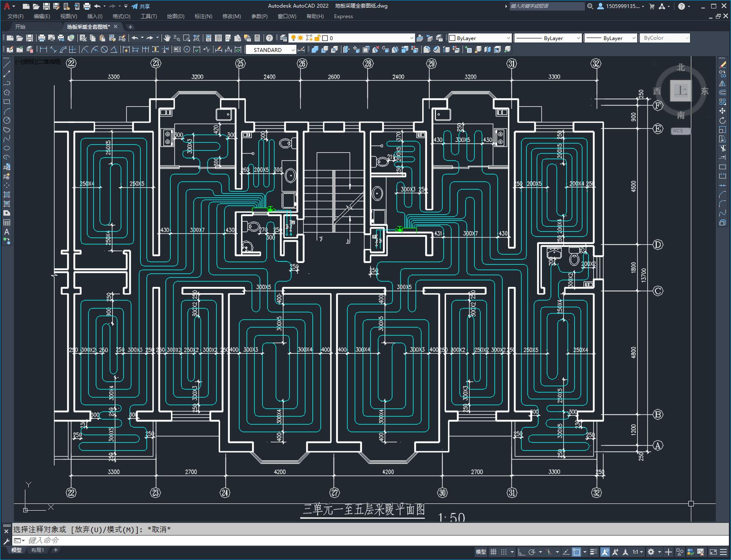This screenshot has width=731, height=560.
Task: Expand the layer selection dropdown
Action: (411, 38)
